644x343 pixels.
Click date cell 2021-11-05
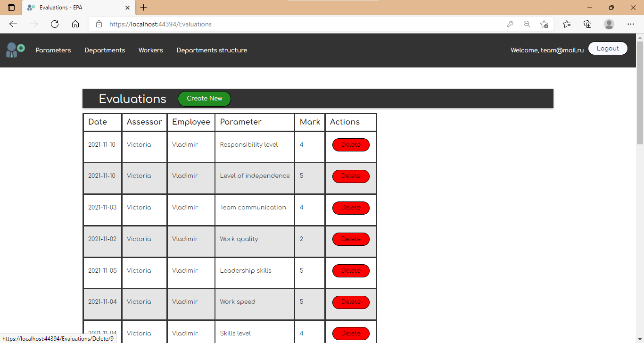click(102, 273)
